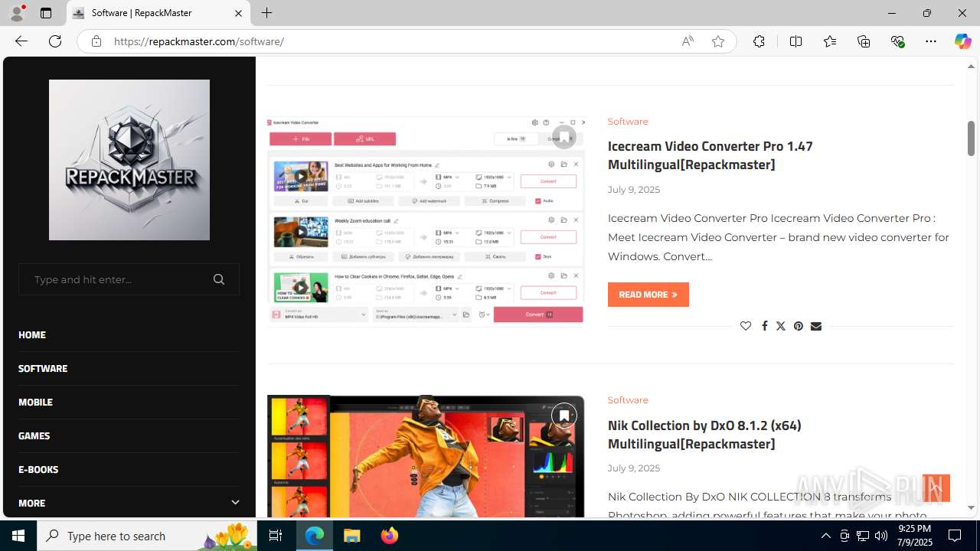Open Windows Start menu
The width and height of the screenshot is (980, 551).
[x=18, y=536]
